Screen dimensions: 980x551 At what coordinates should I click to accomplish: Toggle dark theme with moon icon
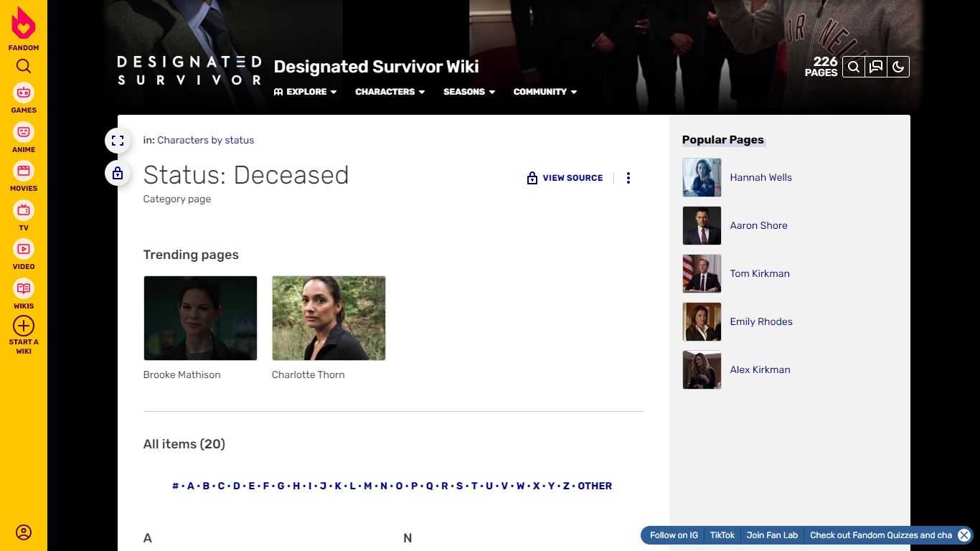pyautogui.click(x=897, y=67)
